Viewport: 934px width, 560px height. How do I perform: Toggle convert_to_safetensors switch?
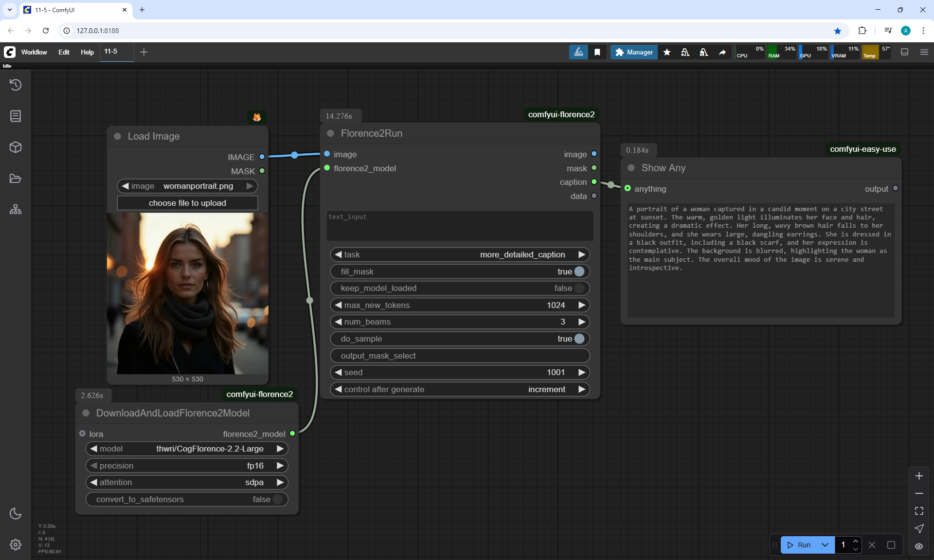tap(277, 499)
